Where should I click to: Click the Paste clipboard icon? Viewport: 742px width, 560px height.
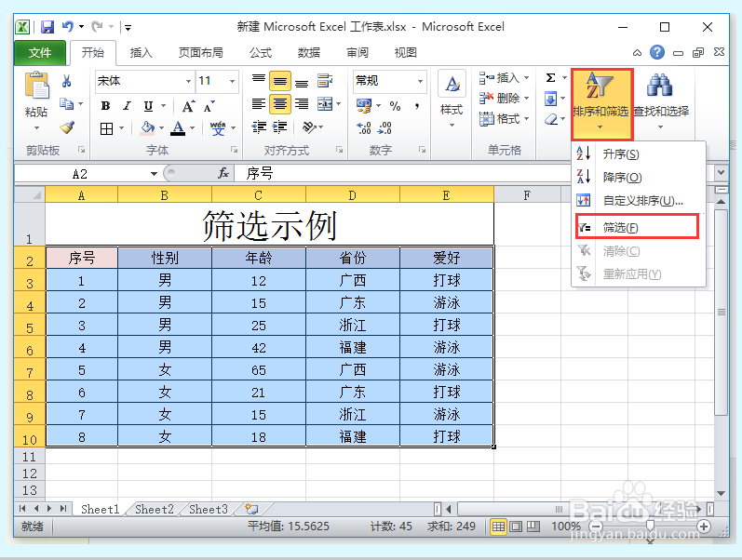[36, 87]
